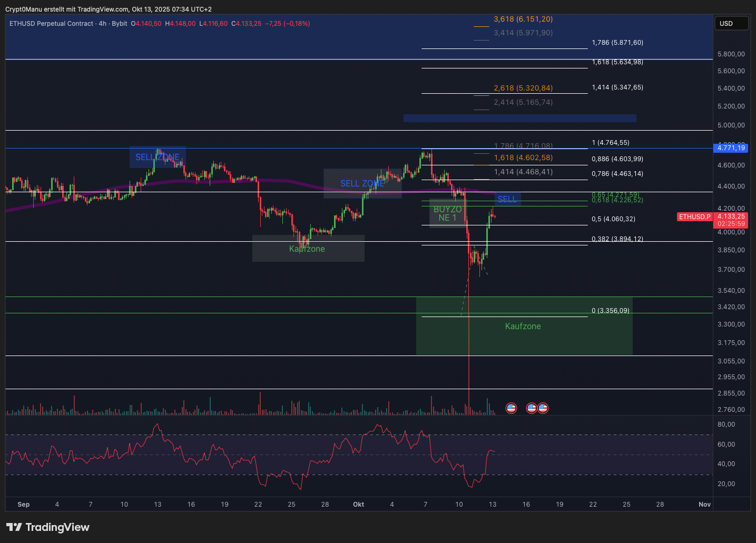The width and height of the screenshot is (756, 543).
Task: Click the rightmost US flag economic event icon
Action: (x=543, y=408)
